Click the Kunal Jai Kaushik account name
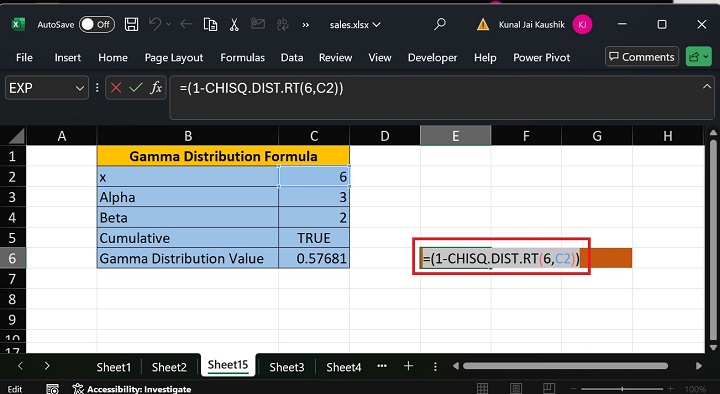Image resolution: width=720 pixels, height=394 pixels. [531, 25]
